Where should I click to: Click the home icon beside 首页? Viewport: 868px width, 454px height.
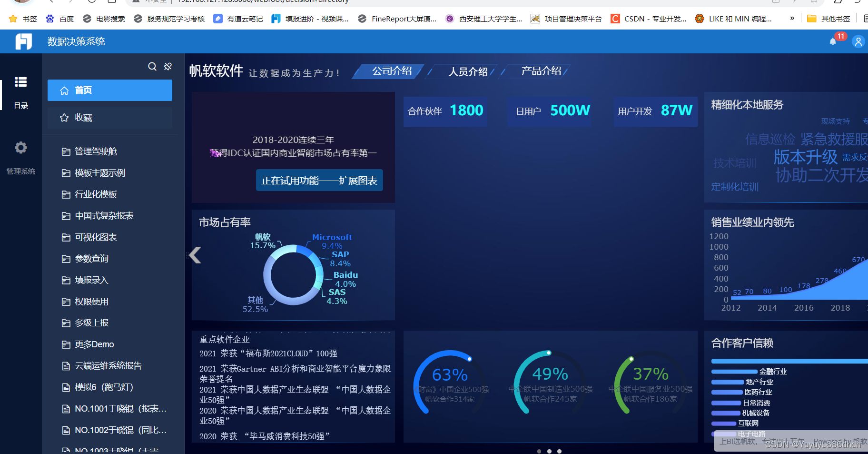click(x=65, y=90)
